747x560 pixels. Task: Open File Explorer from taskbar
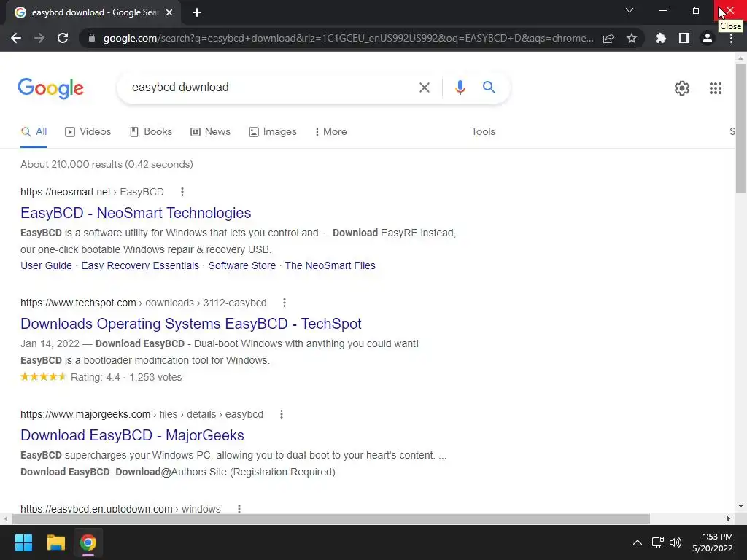coord(55,542)
